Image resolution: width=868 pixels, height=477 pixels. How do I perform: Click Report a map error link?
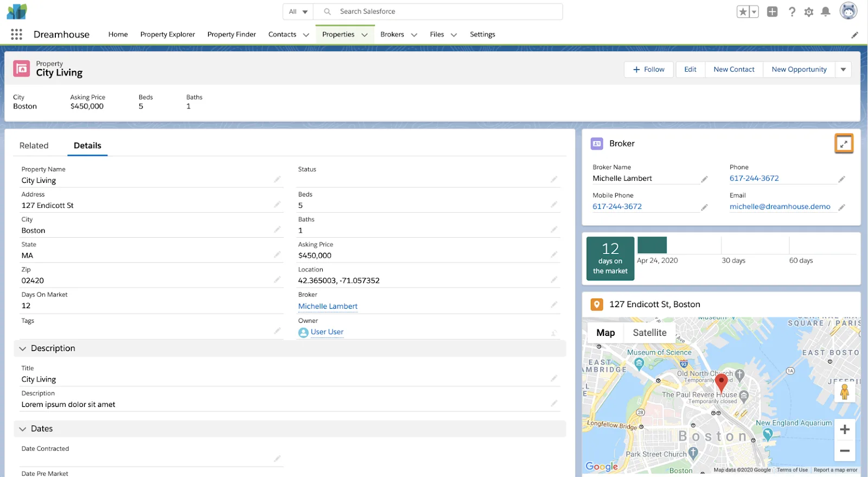click(x=835, y=470)
